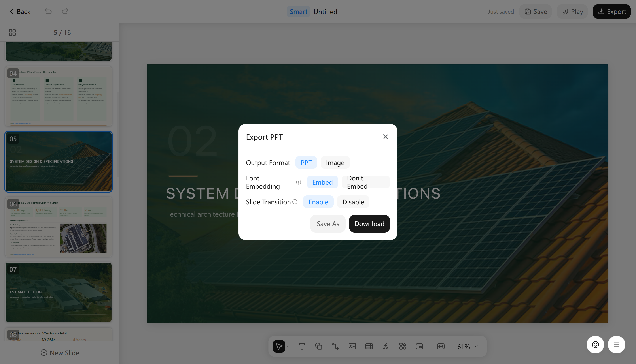Click the embedded media frame icon

(x=419, y=347)
